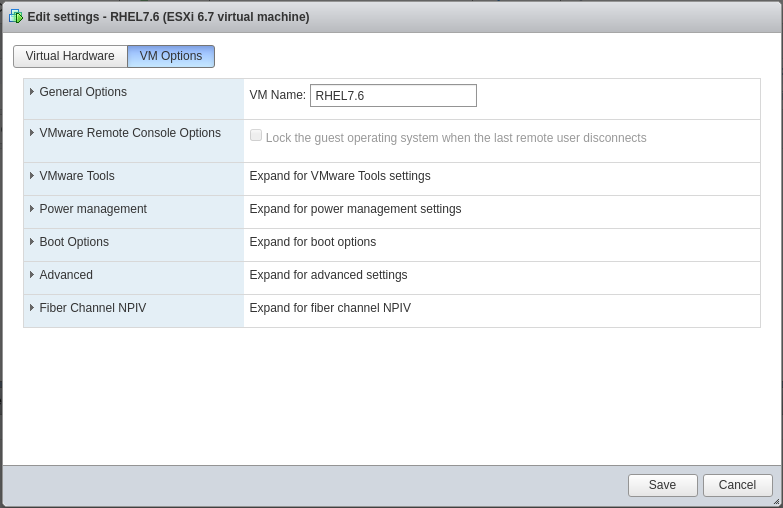Save the virtual machine settings

coord(662,485)
